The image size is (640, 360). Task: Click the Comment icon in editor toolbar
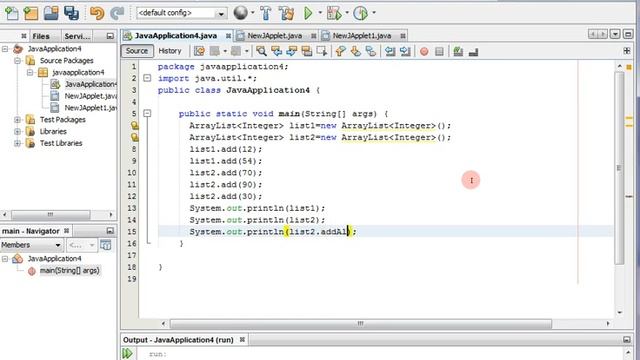[x=458, y=51]
